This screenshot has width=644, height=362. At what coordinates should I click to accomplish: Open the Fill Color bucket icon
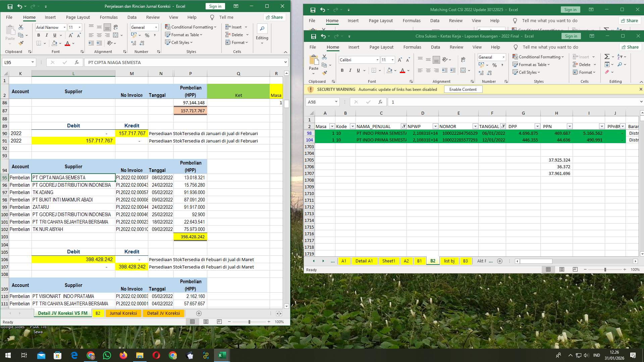389,70
